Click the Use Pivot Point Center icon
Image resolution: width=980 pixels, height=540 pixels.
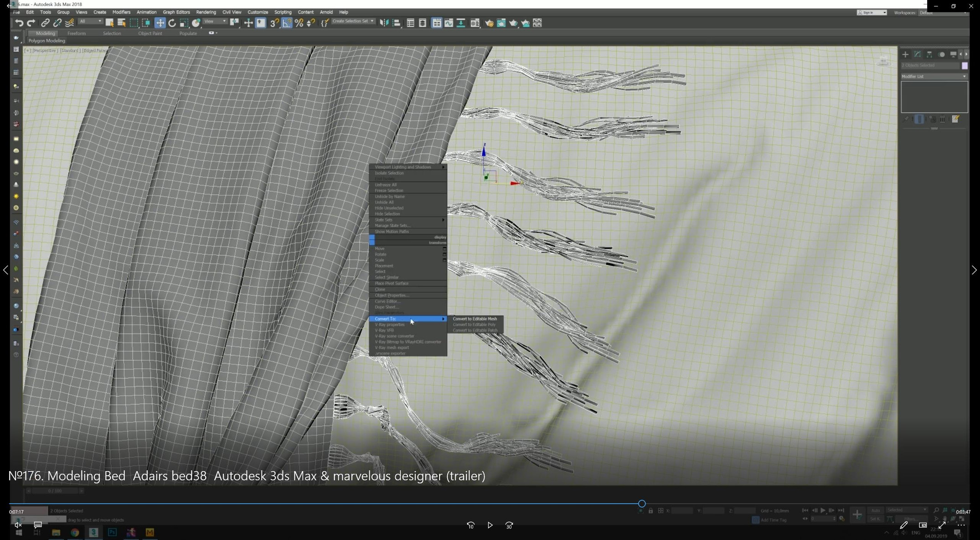point(234,23)
